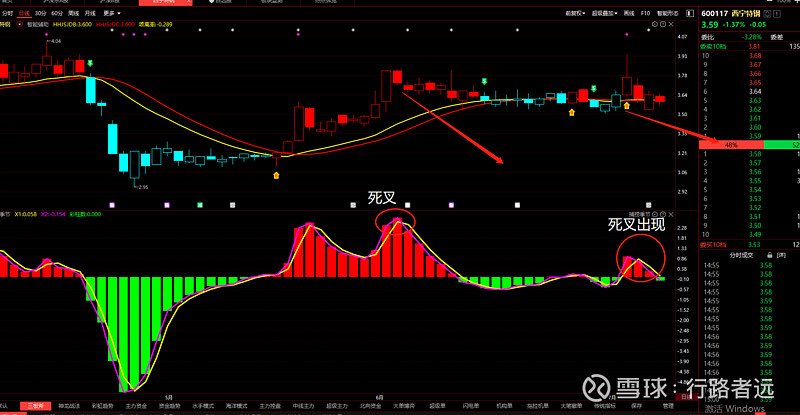
Task: Click the F10 company info button
Action: (x=645, y=16)
